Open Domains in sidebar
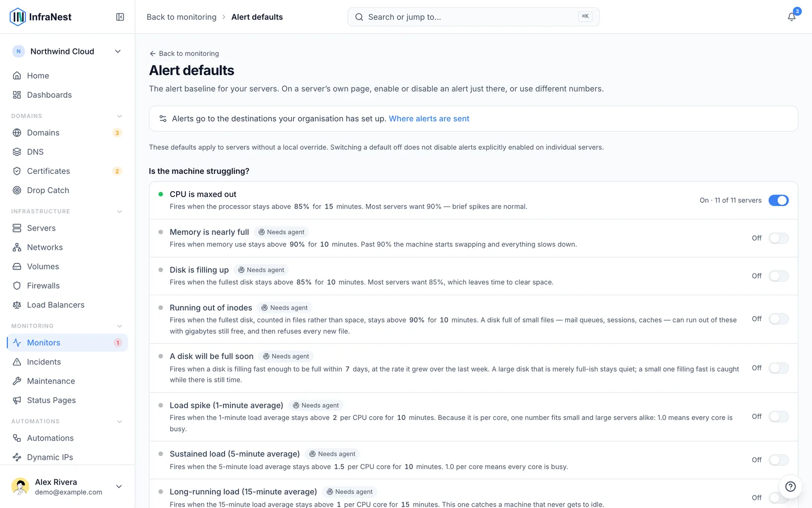This screenshot has height=508, width=812. [67, 132]
